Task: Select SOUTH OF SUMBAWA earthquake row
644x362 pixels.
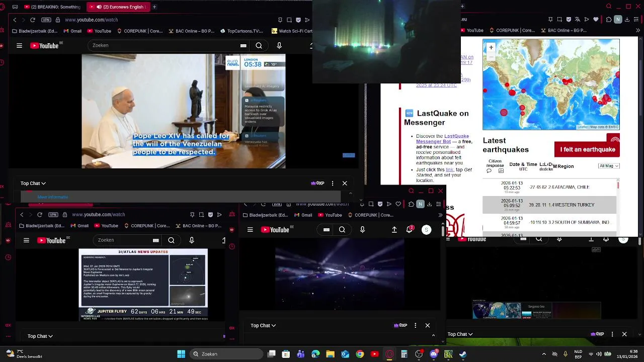Action: pos(549,222)
